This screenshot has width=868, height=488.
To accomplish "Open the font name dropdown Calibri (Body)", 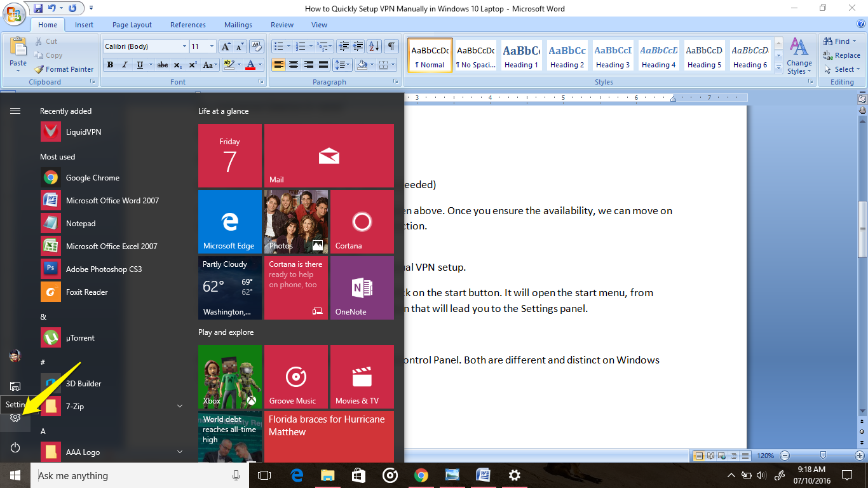I will tap(185, 46).
